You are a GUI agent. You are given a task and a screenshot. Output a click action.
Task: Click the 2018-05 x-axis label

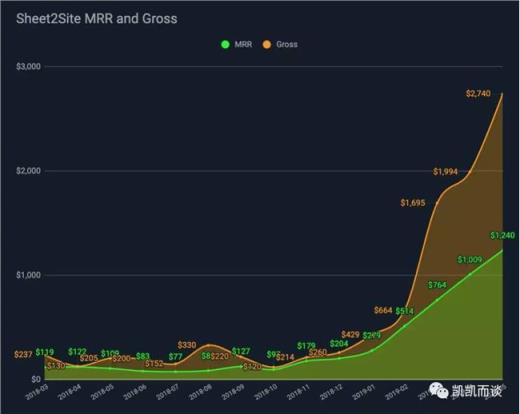tap(102, 392)
